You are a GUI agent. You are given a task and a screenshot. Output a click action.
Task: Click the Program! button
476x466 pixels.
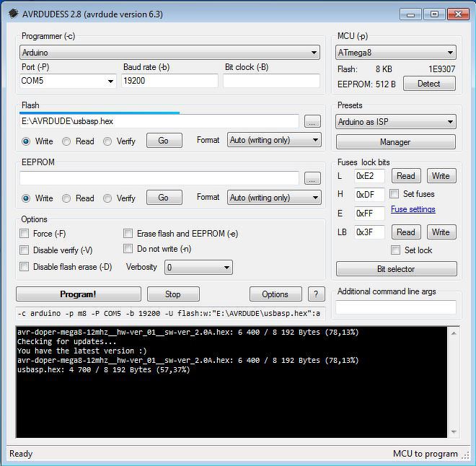79,294
